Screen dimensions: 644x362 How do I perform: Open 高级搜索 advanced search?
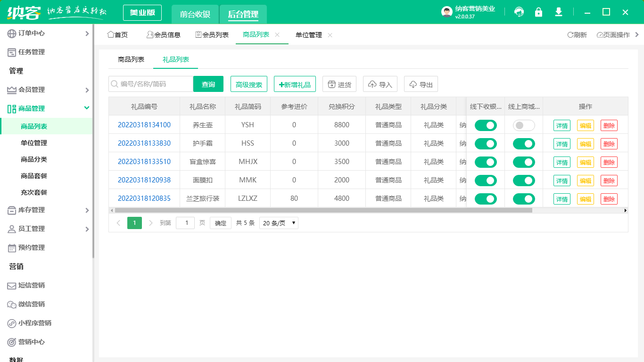click(x=249, y=84)
